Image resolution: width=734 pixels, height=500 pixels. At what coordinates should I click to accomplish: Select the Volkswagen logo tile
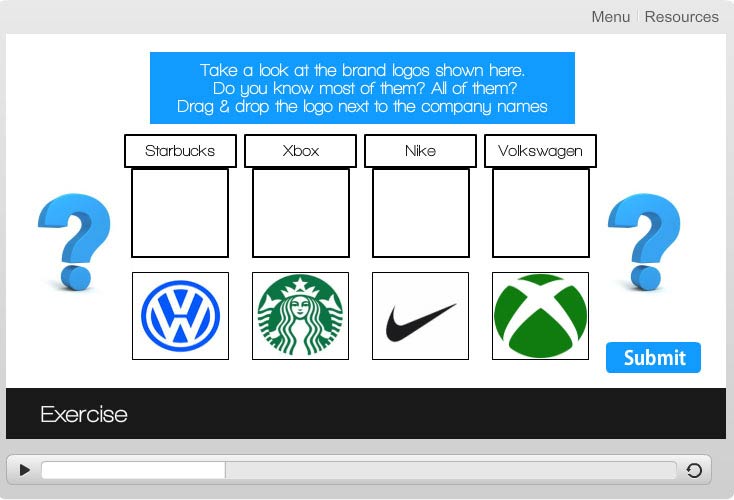180,316
